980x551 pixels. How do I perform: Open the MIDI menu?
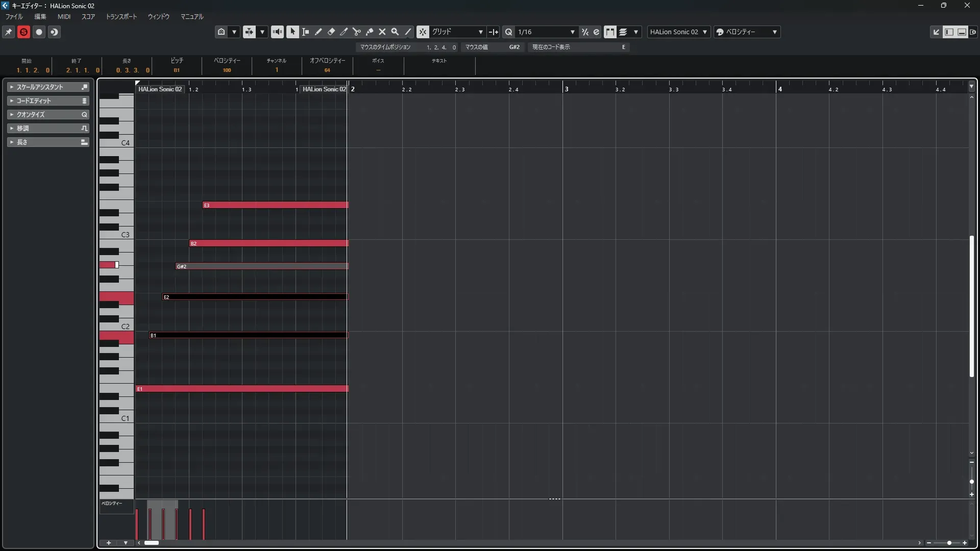(64, 16)
